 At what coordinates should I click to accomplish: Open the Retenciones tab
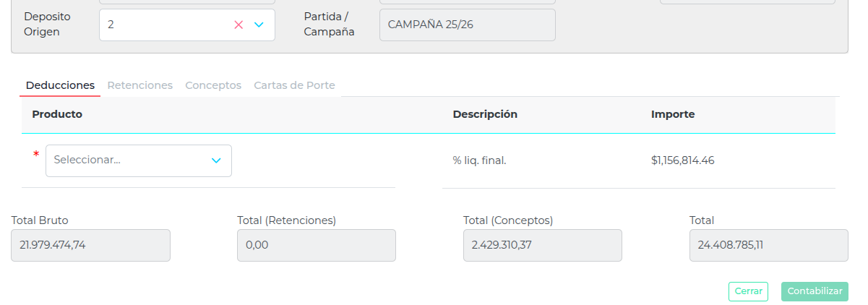[140, 85]
